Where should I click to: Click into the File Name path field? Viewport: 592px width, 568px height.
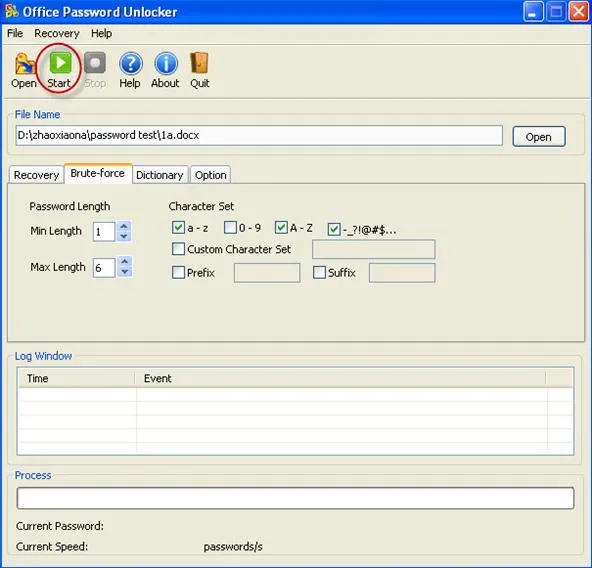click(259, 136)
